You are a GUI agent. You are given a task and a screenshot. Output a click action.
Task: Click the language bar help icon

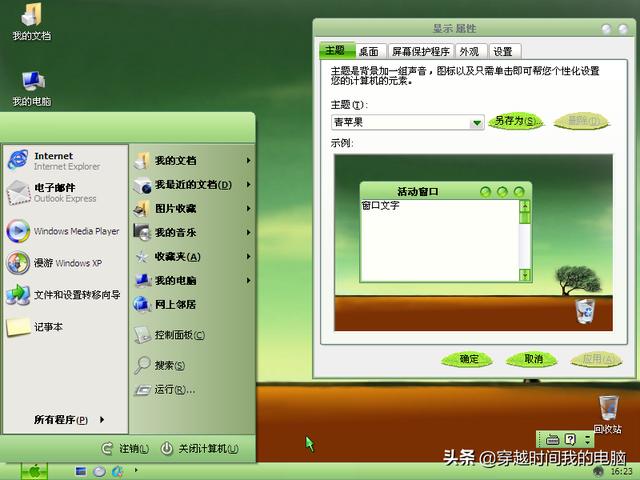point(570,440)
